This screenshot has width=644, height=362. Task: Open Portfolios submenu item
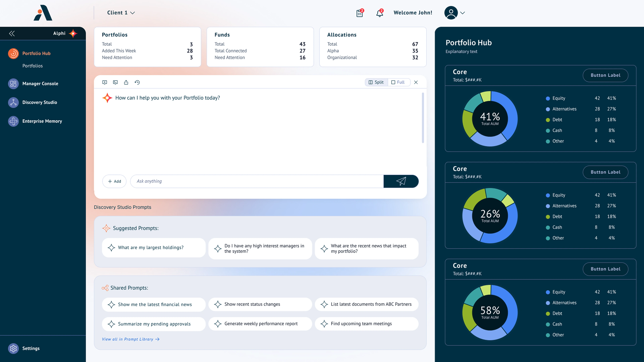coord(33,66)
